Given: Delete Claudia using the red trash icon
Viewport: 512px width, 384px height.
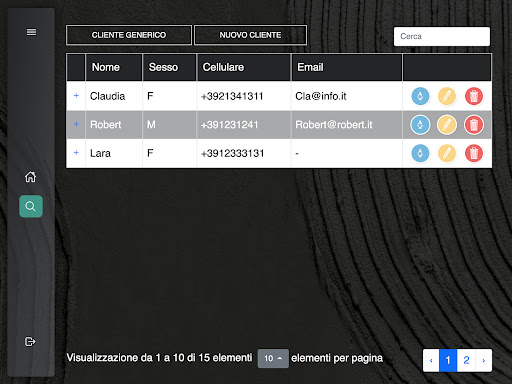Looking at the screenshot, I should coord(474,96).
